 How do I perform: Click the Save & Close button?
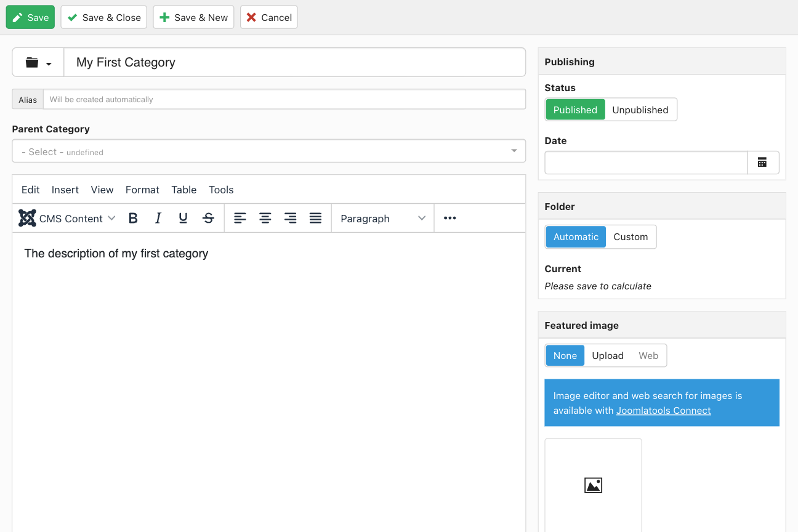[x=104, y=17]
